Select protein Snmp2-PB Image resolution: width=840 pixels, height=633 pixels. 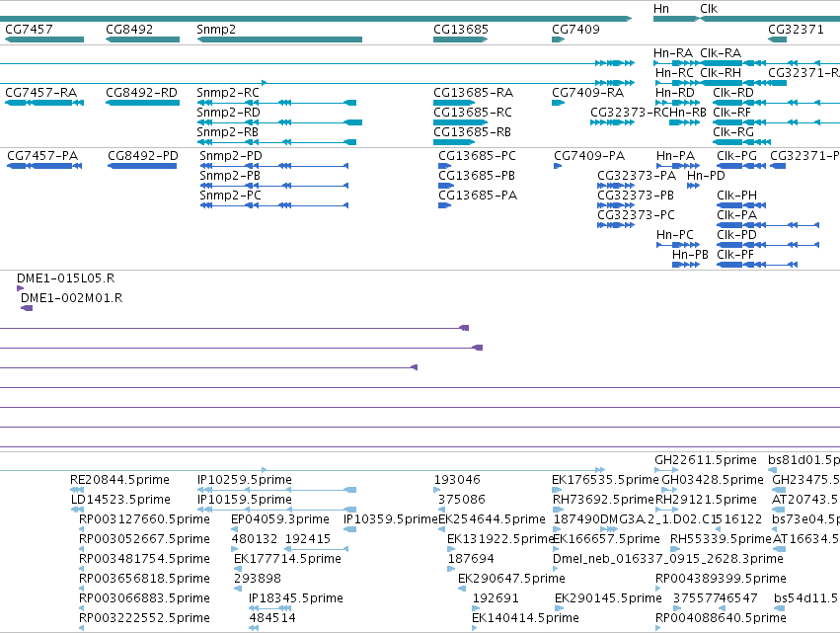[230, 176]
